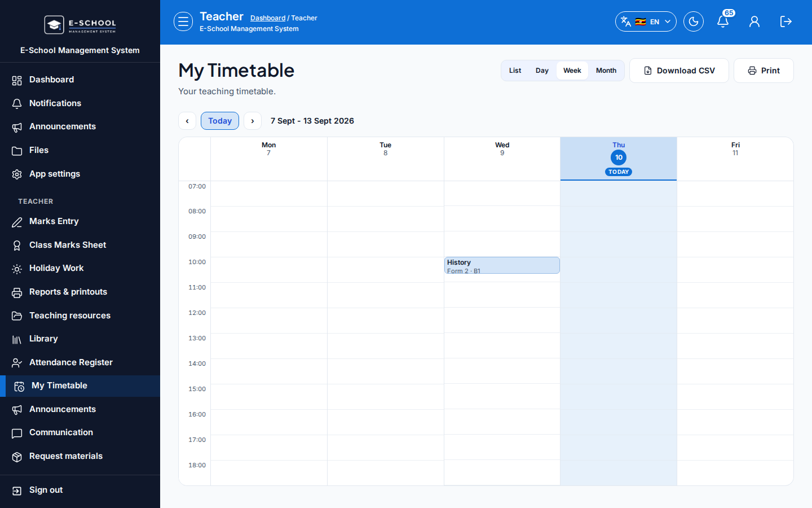Click the Thu 10 Today column header
The width and height of the screenshot is (812, 508).
pos(619,159)
